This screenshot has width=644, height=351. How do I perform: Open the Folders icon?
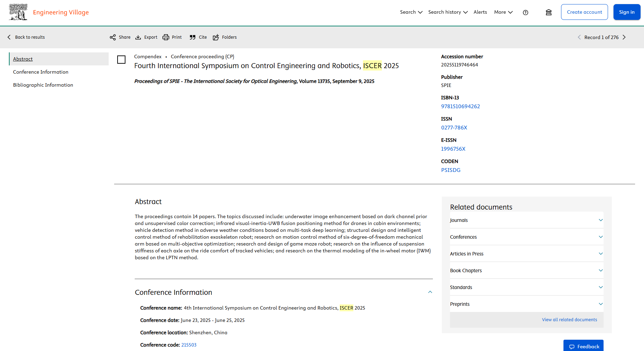(216, 37)
